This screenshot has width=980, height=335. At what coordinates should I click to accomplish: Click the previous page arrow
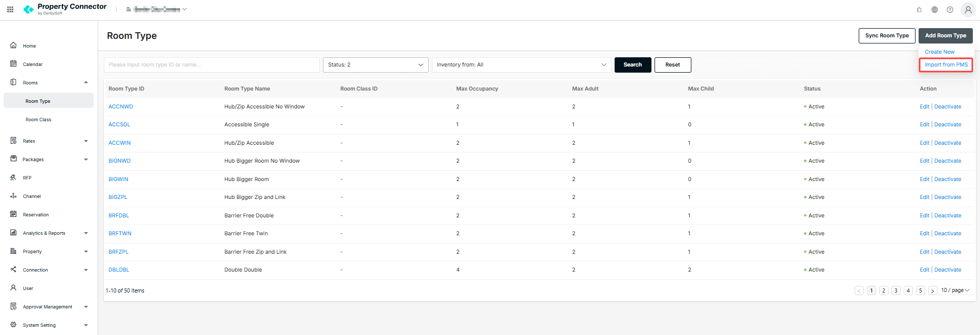859,291
